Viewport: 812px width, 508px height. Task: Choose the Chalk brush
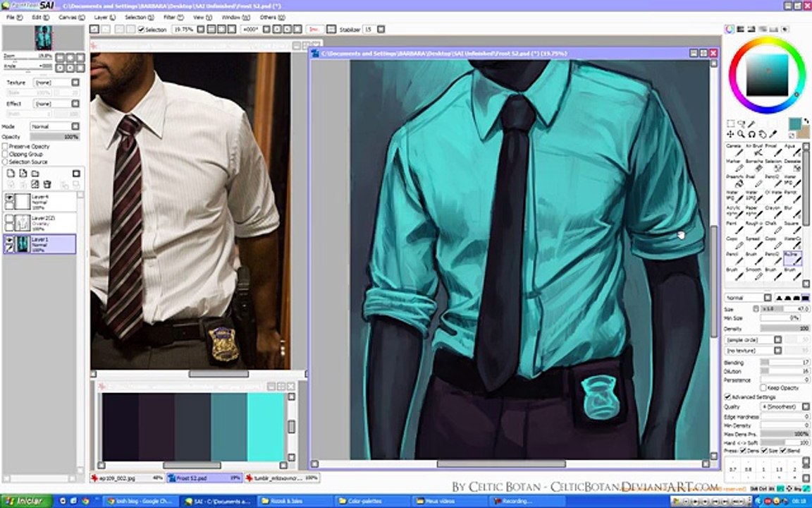point(773,227)
